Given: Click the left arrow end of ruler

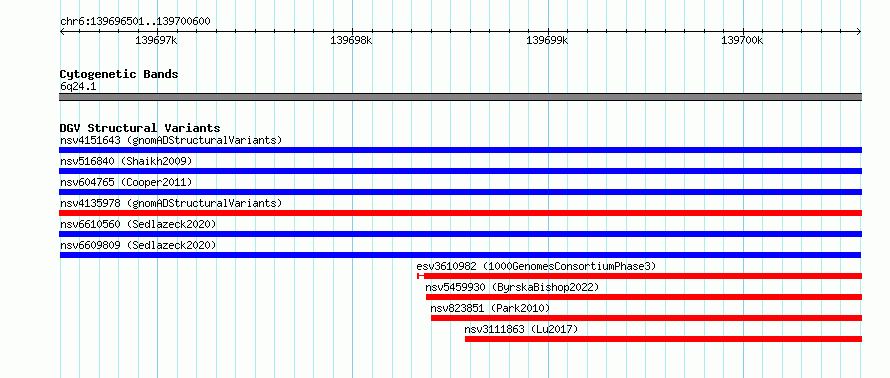Looking at the screenshot, I should [62, 32].
